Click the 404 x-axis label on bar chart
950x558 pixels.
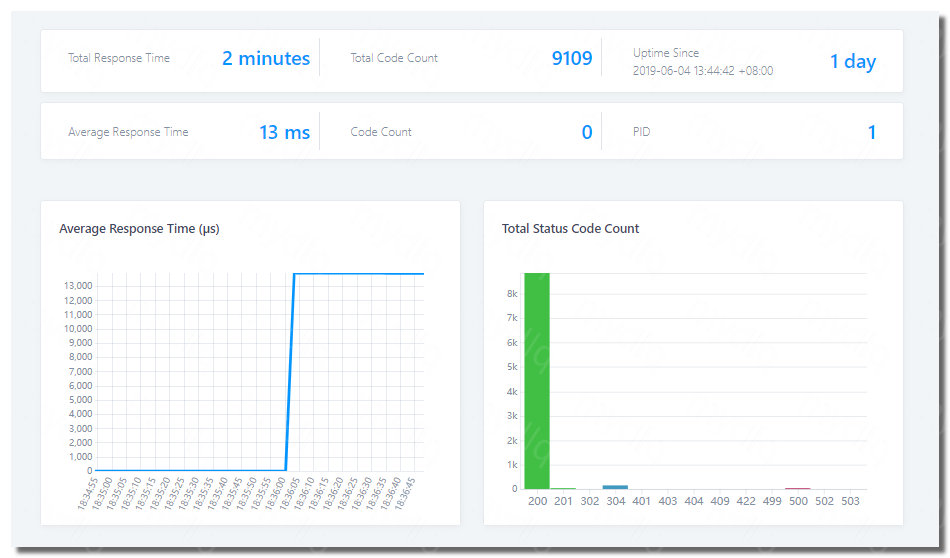[x=693, y=501]
